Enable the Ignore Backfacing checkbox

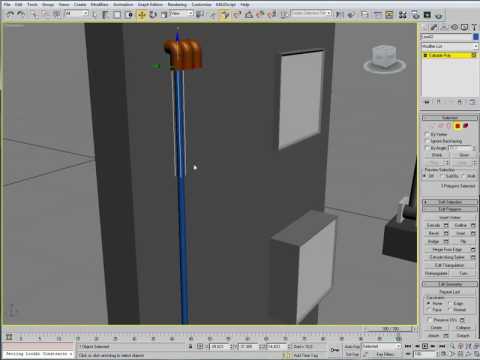(x=427, y=141)
